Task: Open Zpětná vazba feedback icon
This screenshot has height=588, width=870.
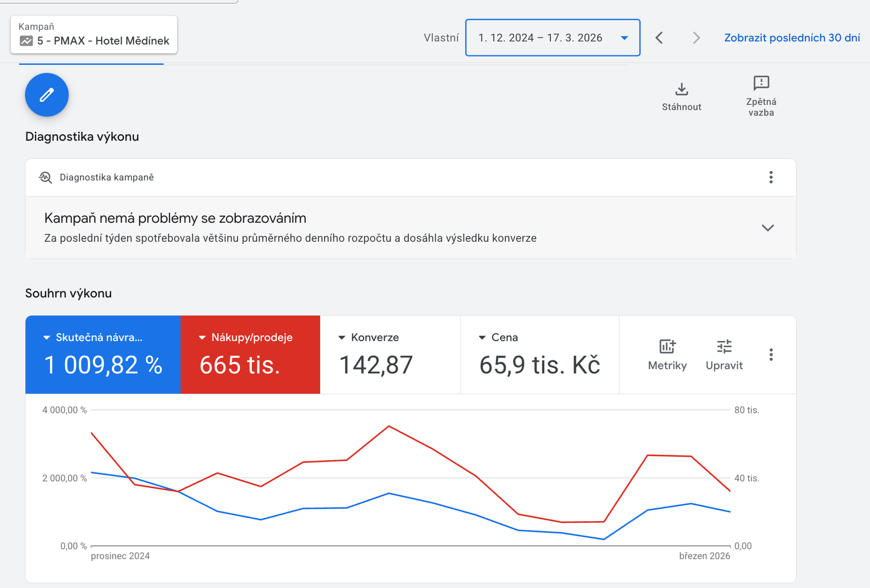Action: click(761, 83)
